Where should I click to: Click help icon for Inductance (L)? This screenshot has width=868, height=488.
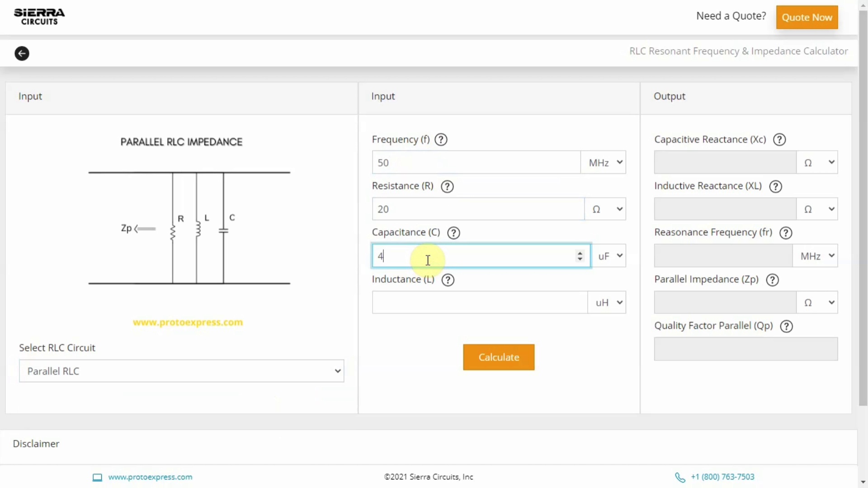click(448, 280)
